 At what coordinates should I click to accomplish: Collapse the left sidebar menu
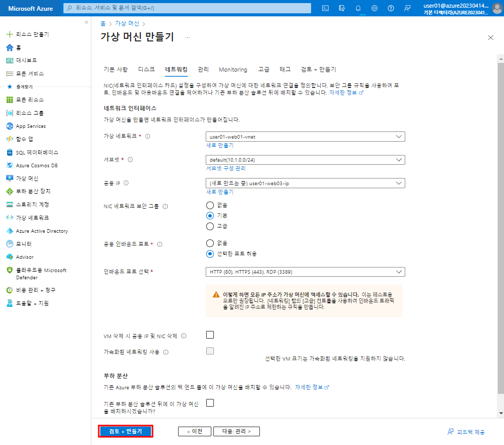[86, 22]
